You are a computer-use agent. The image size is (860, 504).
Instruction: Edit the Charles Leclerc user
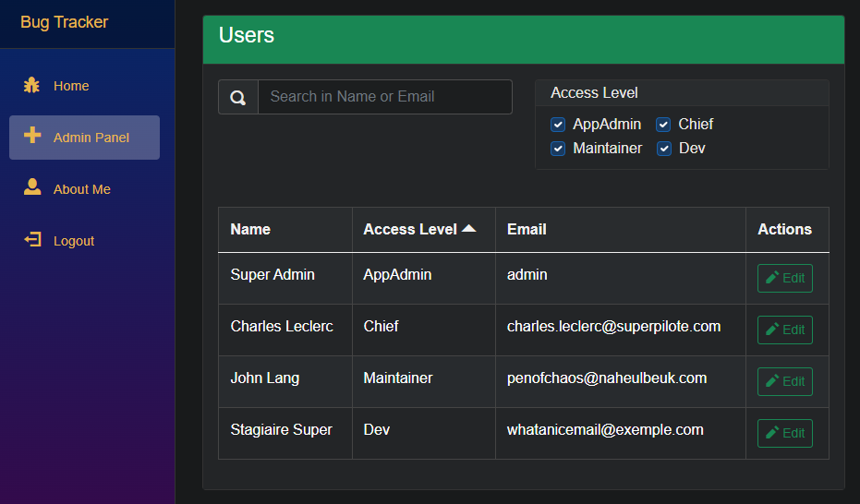(785, 330)
